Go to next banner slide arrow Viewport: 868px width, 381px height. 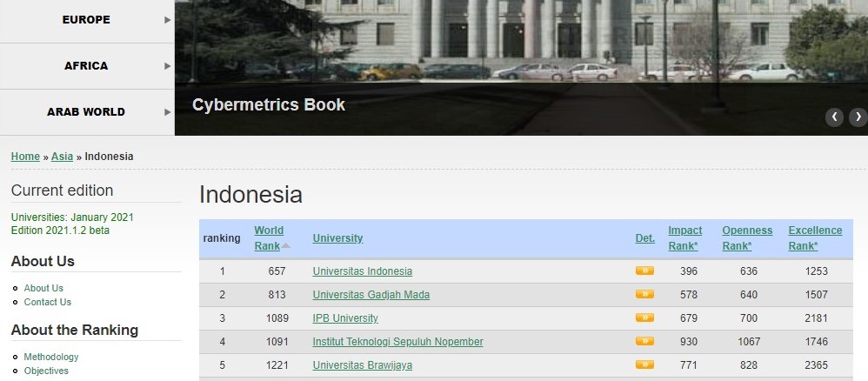point(858,117)
